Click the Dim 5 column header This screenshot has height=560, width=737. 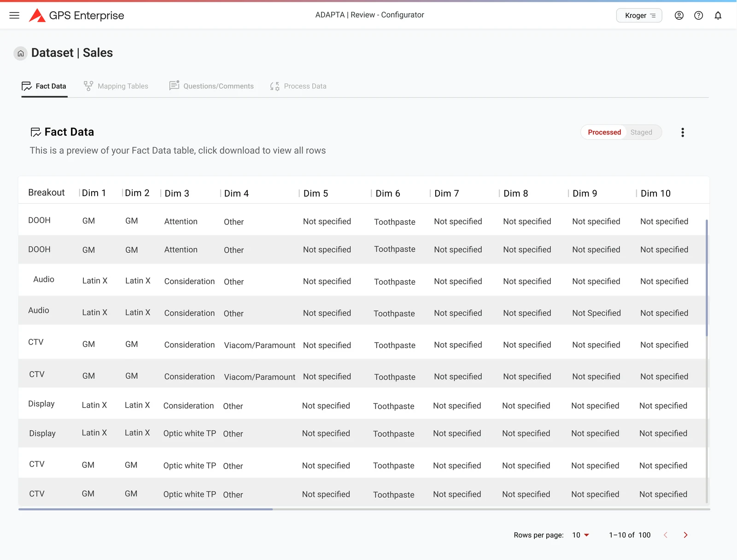click(x=316, y=193)
